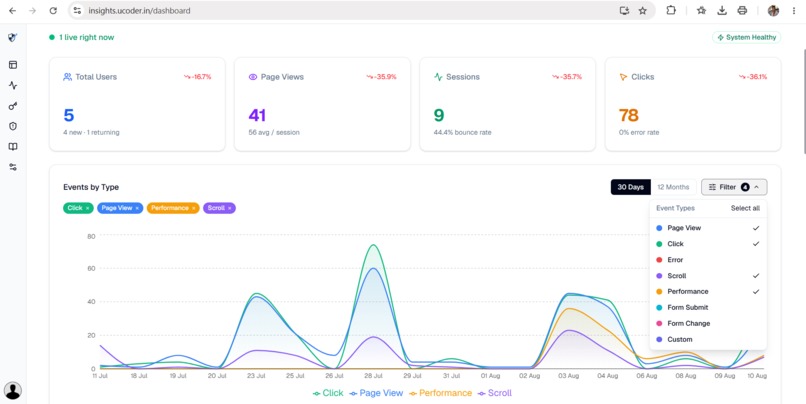Click Select all in Event Types
The image size is (806, 404).
pos(745,208)
